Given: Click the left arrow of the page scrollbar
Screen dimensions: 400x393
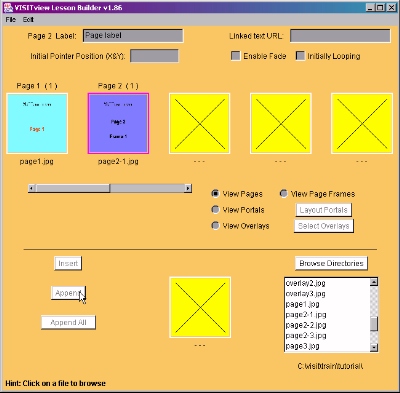Looking at the screenshot, I should pos(32,189).
